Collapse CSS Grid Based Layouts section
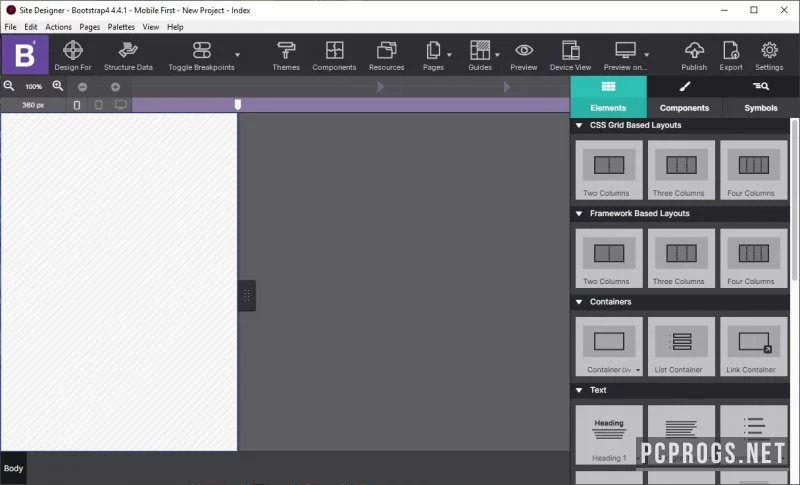Viewport: 800px width, 485px height. [579, 125]
